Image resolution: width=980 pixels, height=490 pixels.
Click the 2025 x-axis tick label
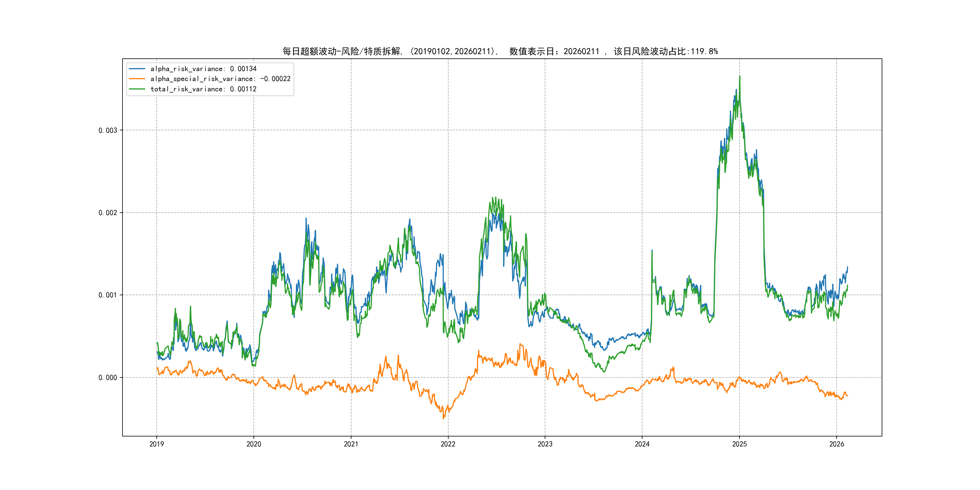coord(740,444)
